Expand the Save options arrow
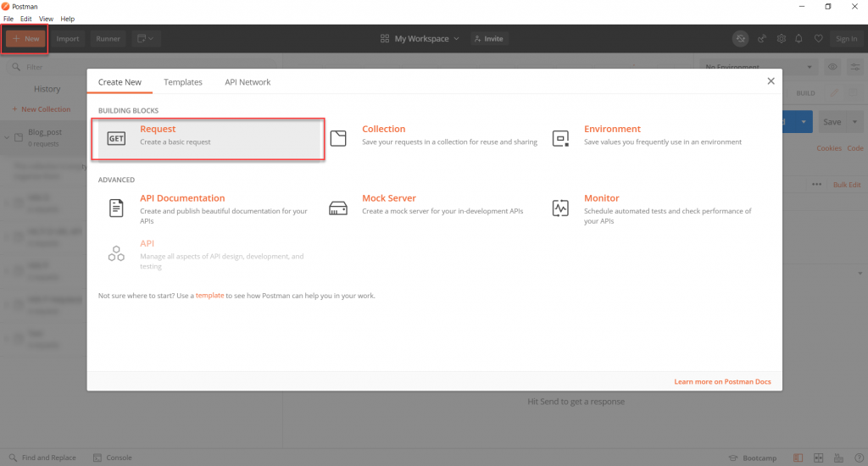Screen dimensions: 868x466 [854, 122]
